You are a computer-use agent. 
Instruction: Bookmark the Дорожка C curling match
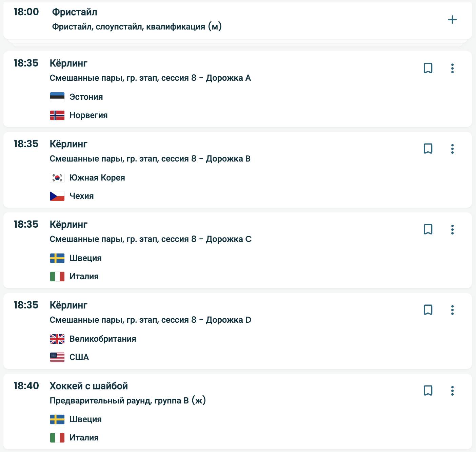click(428, 229)
